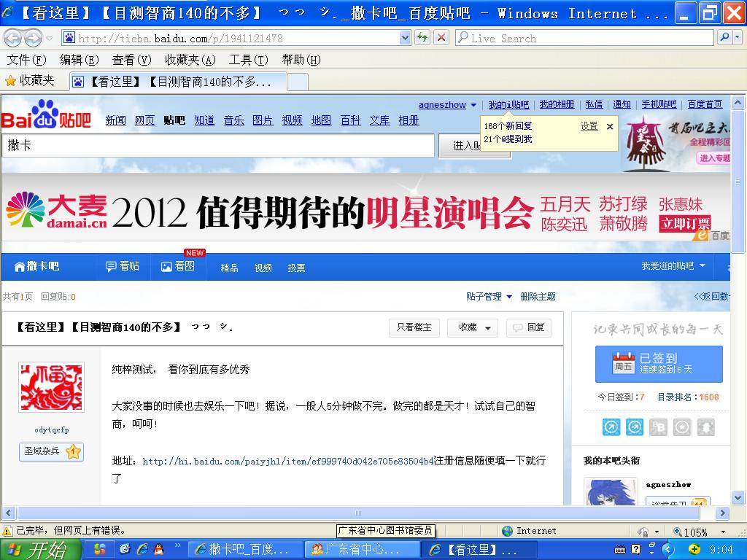Click the horizontal scrollbar right arrow
Viewport: 747px width, 560px height.
pos(723,513)
